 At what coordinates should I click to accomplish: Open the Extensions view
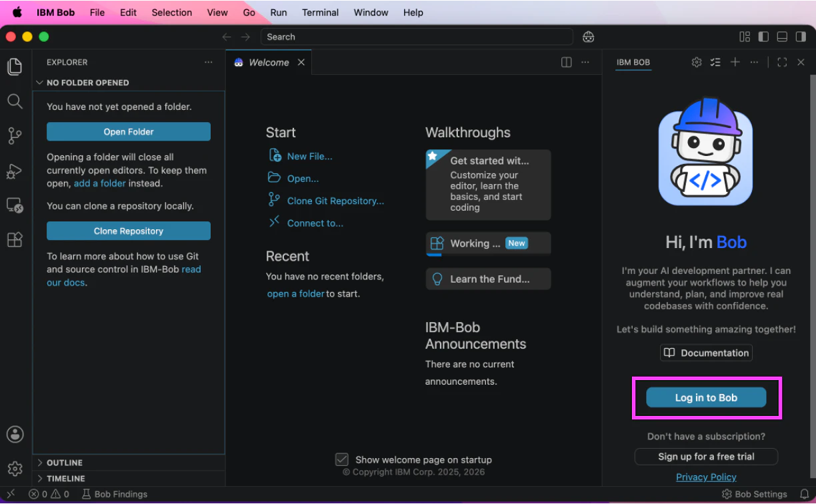[x=15, y=239]
